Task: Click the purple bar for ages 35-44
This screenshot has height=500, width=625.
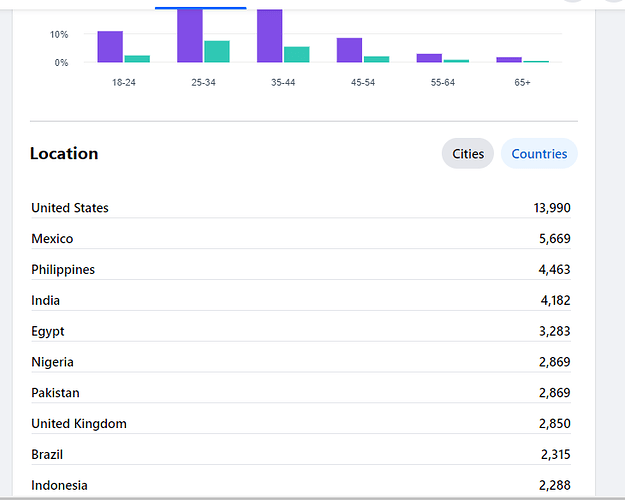Action: coord(270,36)
